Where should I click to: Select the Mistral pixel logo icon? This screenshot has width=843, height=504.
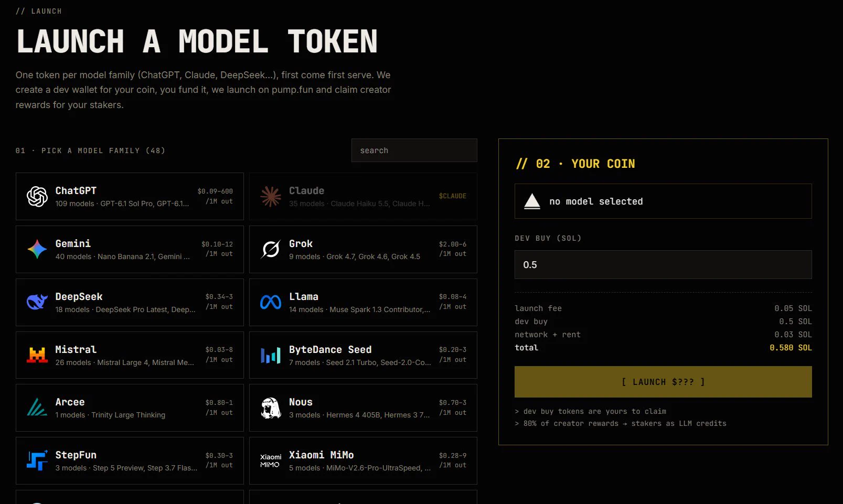click(37, 355)
